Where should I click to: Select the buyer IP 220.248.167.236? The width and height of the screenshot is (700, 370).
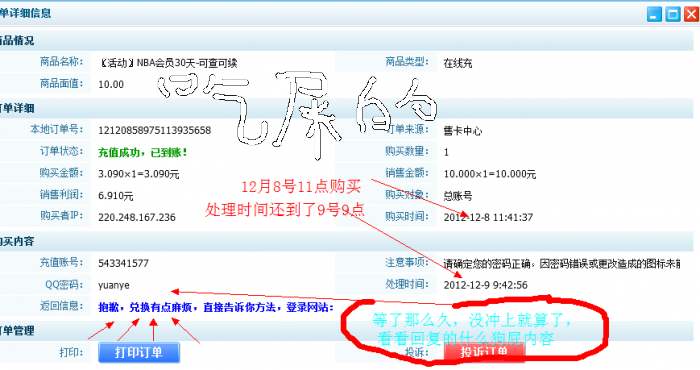point(137,217)
